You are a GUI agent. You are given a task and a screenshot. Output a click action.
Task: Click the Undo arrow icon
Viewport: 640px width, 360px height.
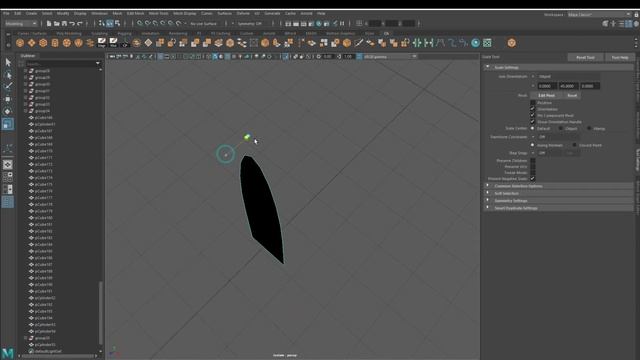(72, 24)
